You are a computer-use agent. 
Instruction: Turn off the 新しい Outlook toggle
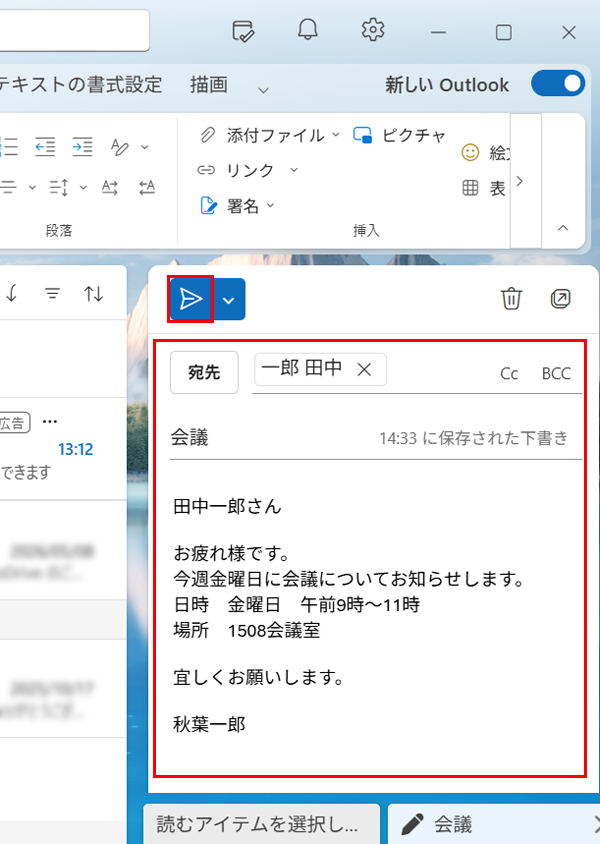tap(558, 84)
